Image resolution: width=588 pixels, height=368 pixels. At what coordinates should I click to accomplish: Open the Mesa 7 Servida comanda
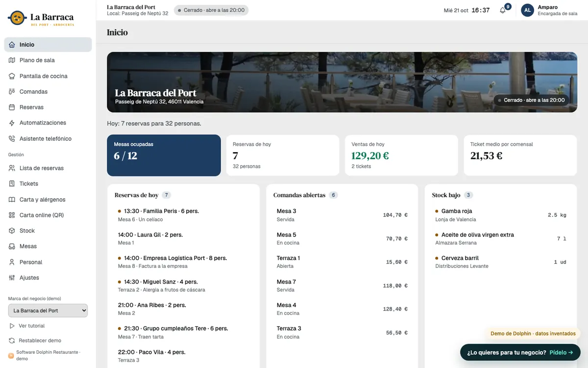point(342,286)
